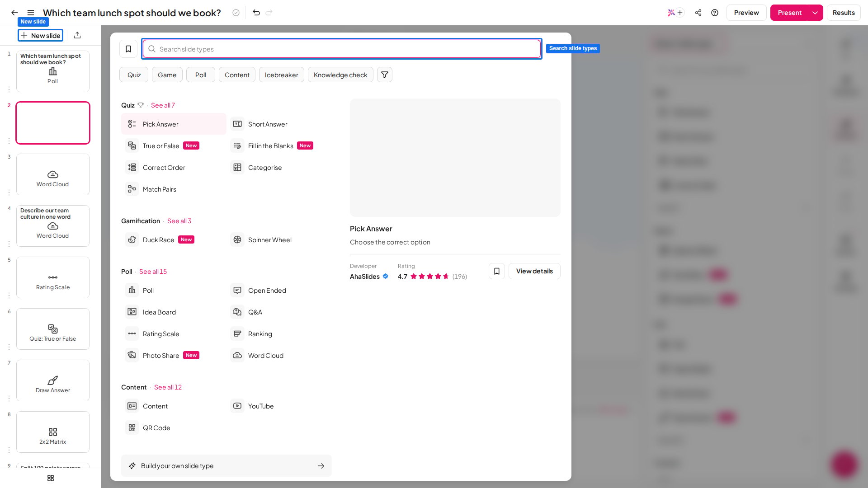Open the Results button
This screenshot has width=868, height=488.
[844, 13]
